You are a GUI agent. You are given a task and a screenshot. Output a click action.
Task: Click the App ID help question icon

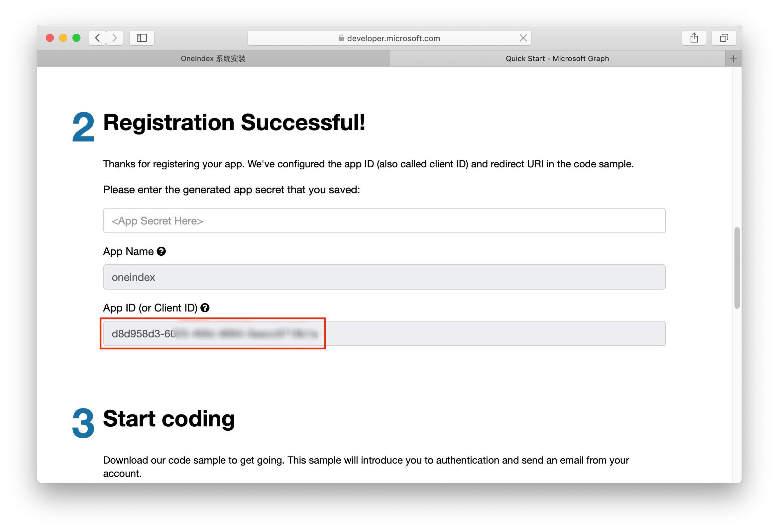coord(205,308)
